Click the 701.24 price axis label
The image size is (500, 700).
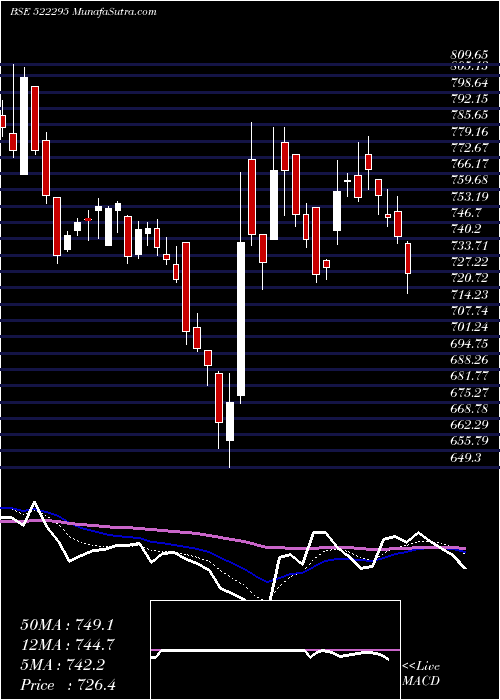(469, 327)
